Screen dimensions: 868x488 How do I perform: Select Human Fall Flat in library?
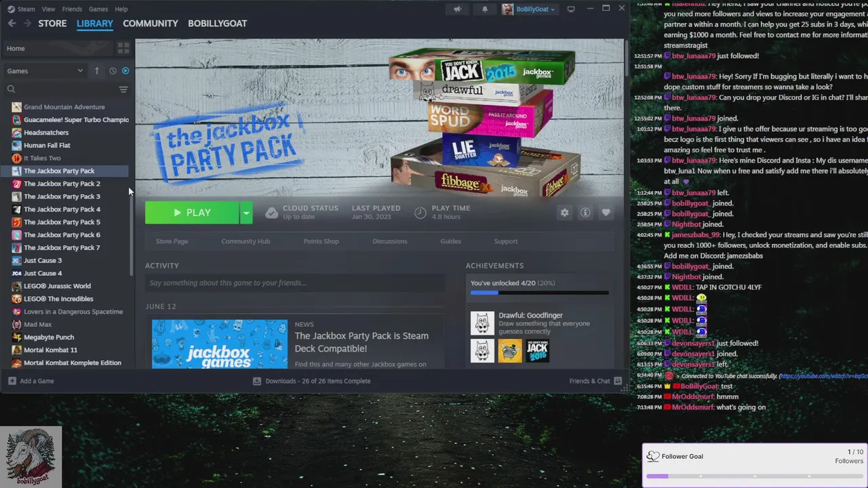pyautogui.click(x=47, y=145)
